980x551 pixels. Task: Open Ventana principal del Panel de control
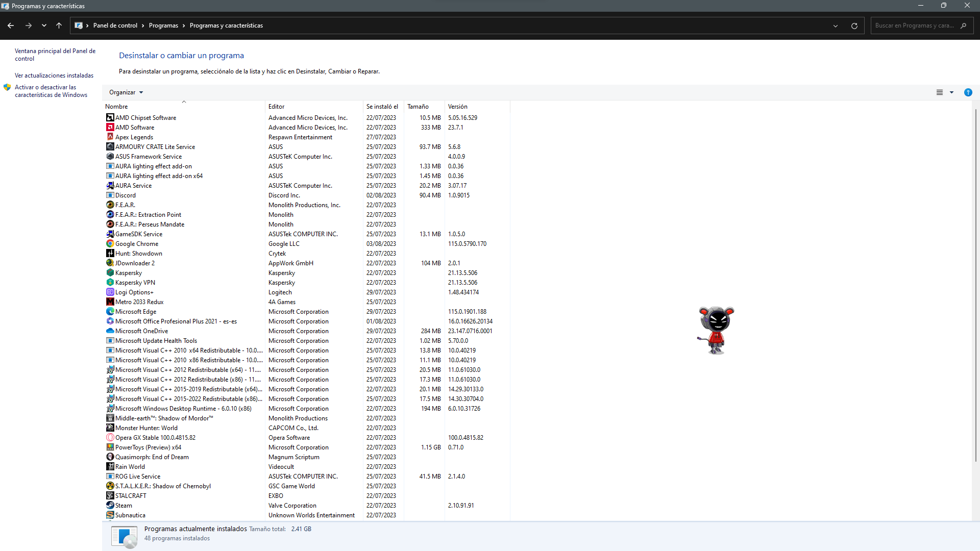(x=55, y=55)
